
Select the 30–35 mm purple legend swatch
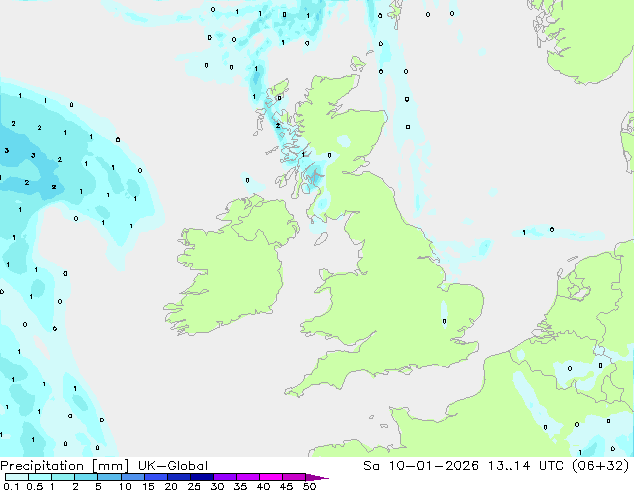click(224, 477)
